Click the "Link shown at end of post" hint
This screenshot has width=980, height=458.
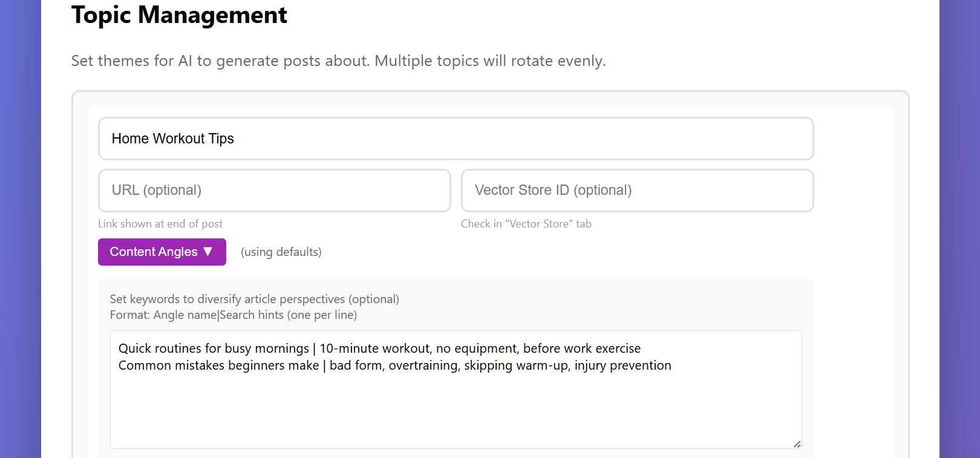point(160,224)
